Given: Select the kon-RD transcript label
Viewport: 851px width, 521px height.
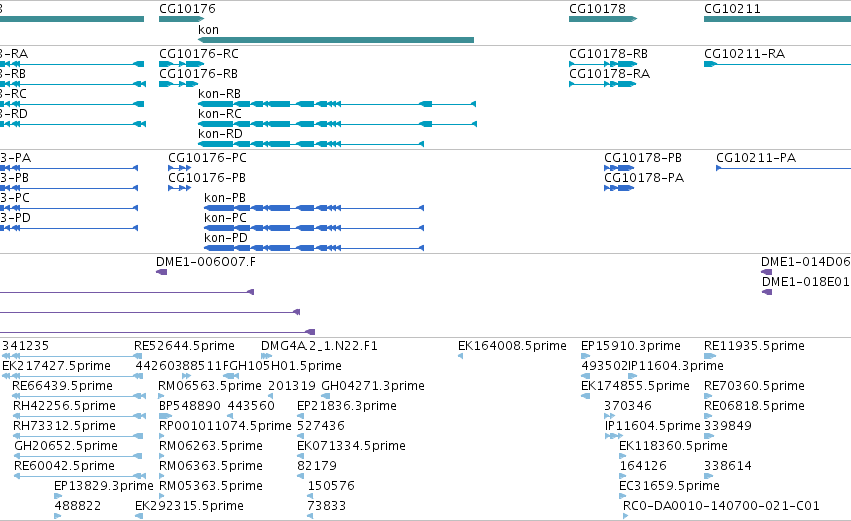Looking at the screenshot, I should pos(220,134).
